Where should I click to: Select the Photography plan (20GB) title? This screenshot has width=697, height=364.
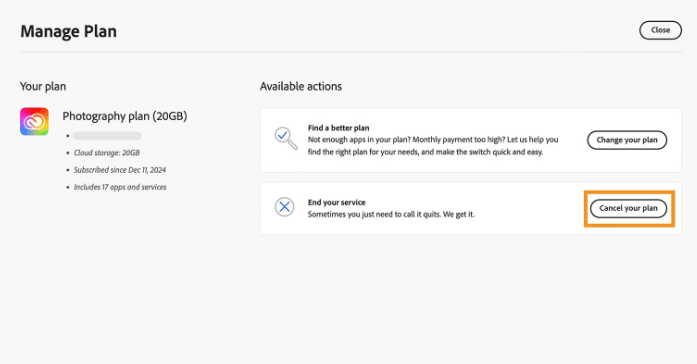pyautogui.click(x=124, y=116)
